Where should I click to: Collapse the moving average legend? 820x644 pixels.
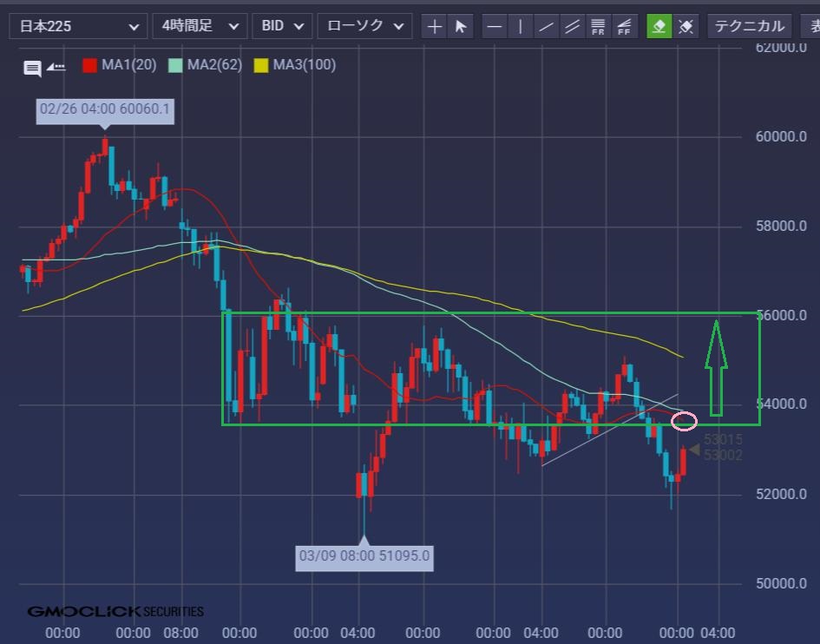[x=56, y=67]
